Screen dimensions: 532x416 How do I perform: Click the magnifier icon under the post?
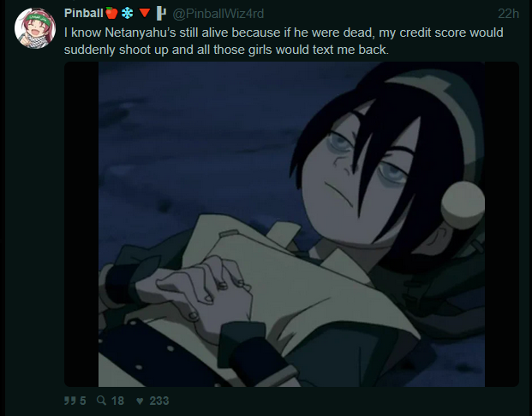(x=101, y=400)
